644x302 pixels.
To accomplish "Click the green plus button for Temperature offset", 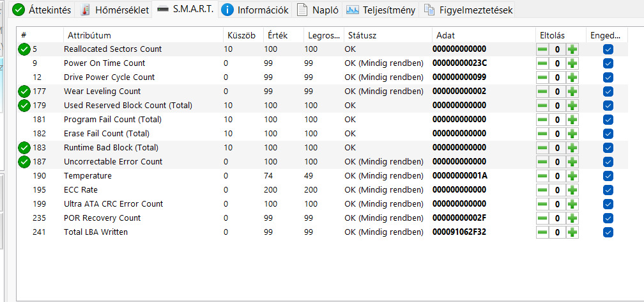I will coord(572,176).
